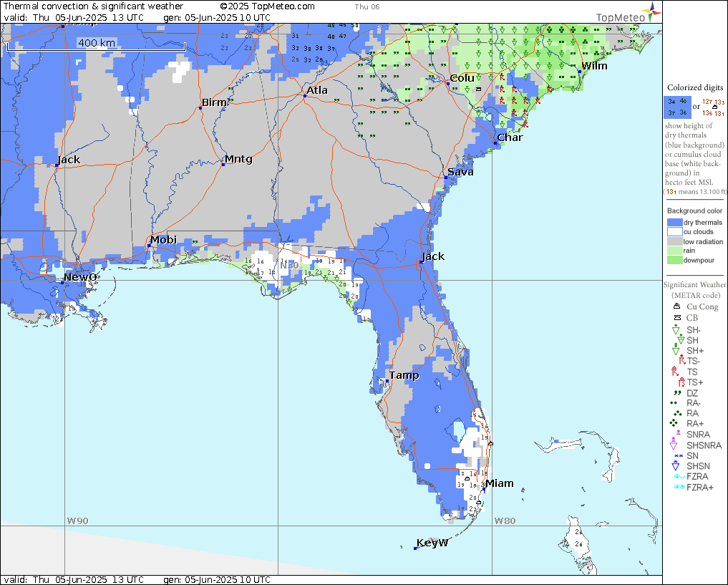Click the "Significant Weather" legend heading
Viewport: 728px width, 585px height.
(695, 284)
